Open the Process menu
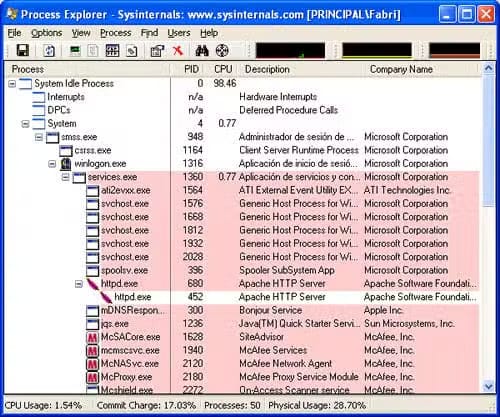 (116, 33)
